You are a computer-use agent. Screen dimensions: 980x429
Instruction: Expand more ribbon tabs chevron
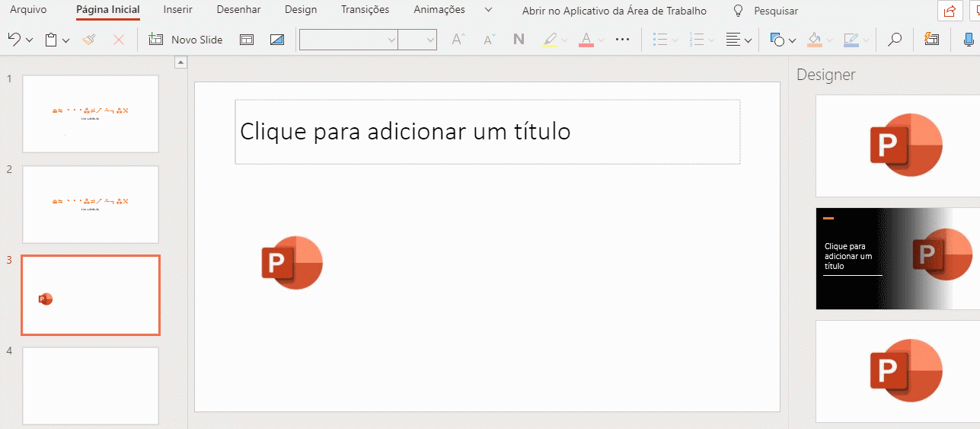pyautogui.click(x=488, y=10)
